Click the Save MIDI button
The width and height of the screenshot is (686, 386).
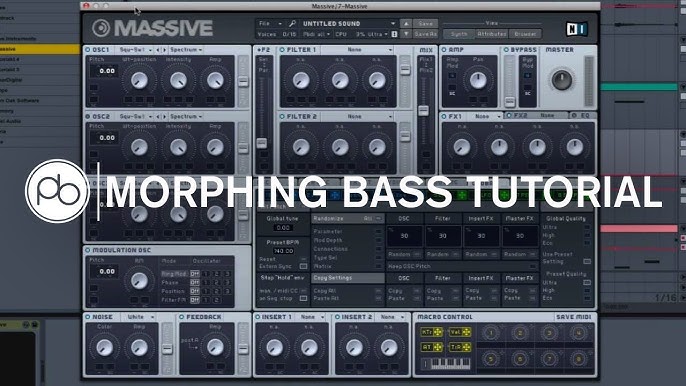(x=573, y=317)
